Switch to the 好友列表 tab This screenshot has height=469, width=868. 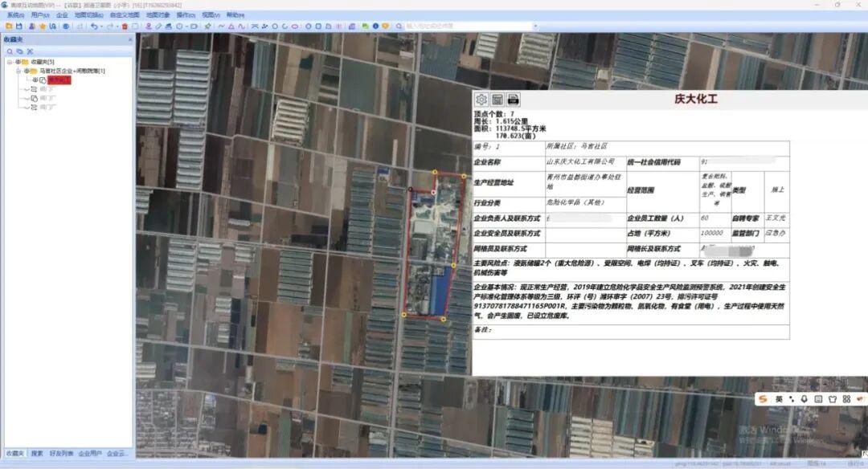60,454
